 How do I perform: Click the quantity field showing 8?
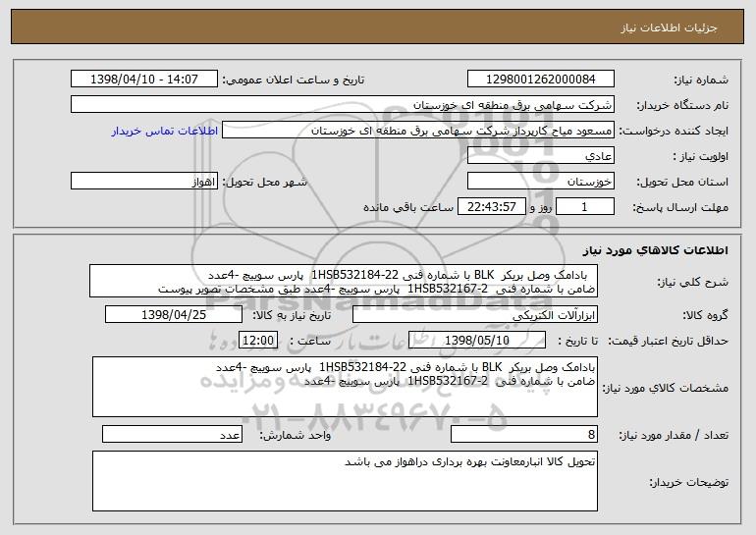coord(524,434)
